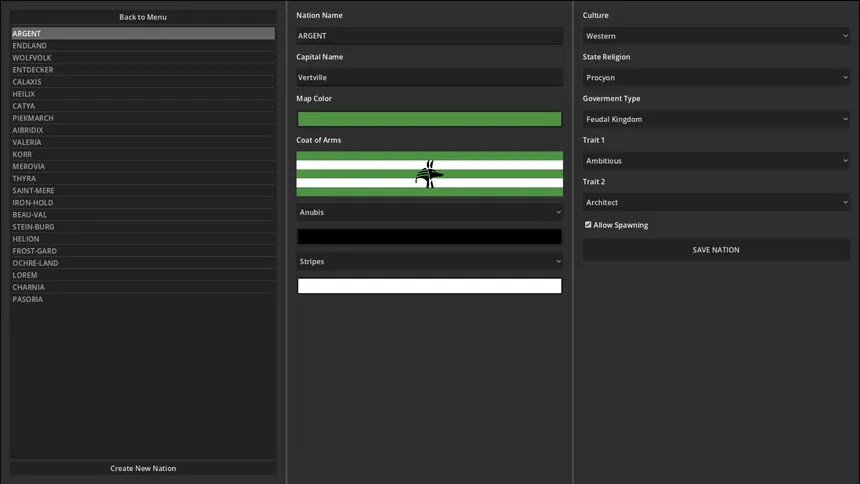The height and width of the screenshot is (484, 860).
Task: Open the Anubis emblem dropdown
Action: tap(429, 212)
